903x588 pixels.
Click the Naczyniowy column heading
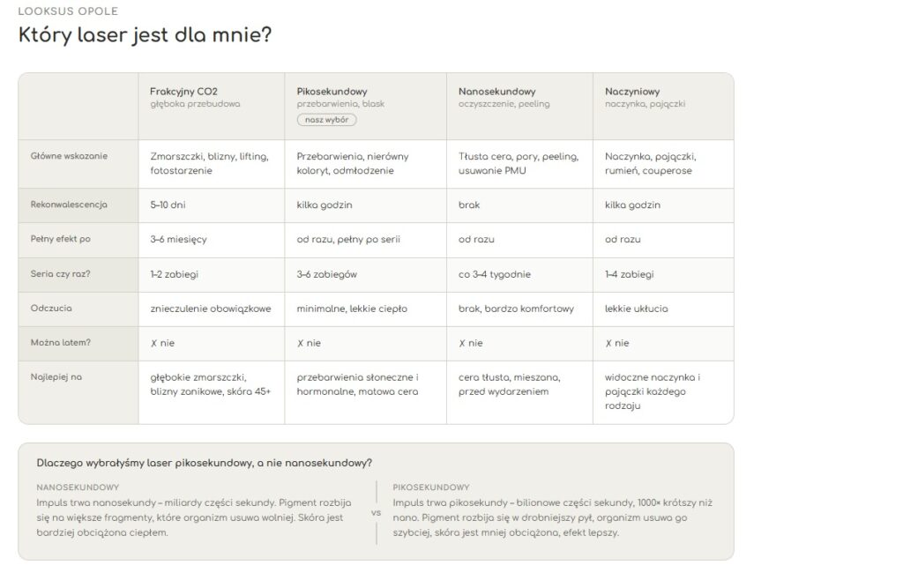[632, 91]
